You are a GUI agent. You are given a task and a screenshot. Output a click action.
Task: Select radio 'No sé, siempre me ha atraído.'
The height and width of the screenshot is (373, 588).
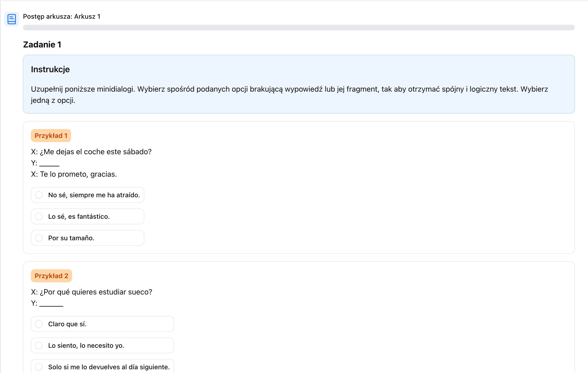point(39,195)
